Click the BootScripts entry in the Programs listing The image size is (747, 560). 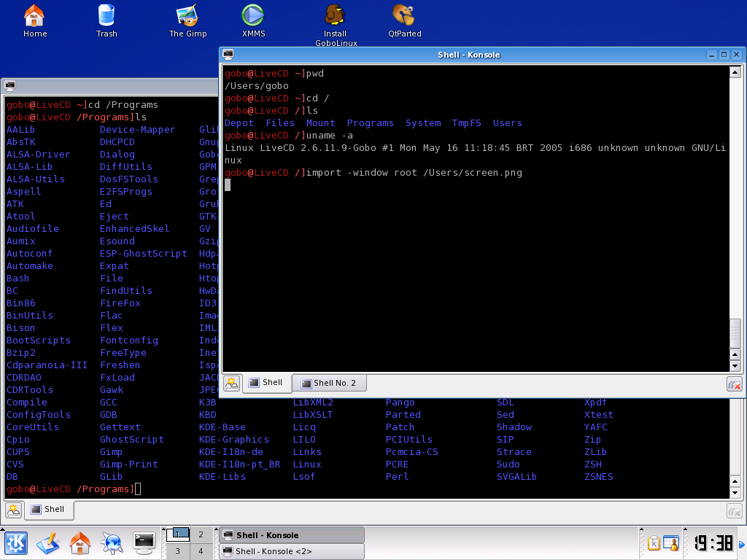tap(39, 341)
